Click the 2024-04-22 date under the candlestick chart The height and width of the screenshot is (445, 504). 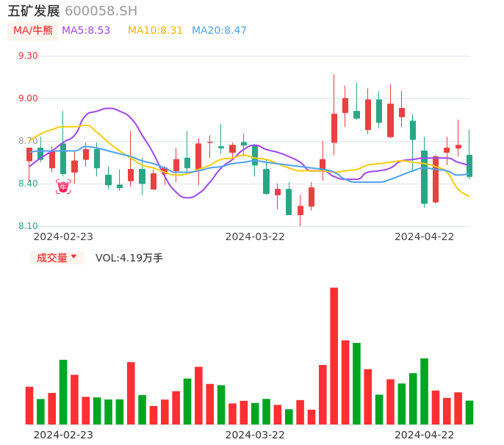point(425,236)
